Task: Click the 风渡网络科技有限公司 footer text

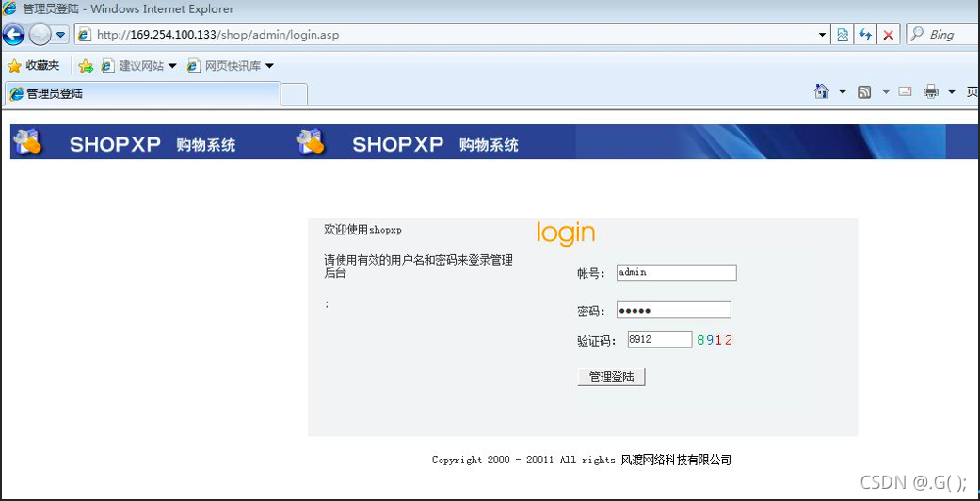Action: pos(676,460)
